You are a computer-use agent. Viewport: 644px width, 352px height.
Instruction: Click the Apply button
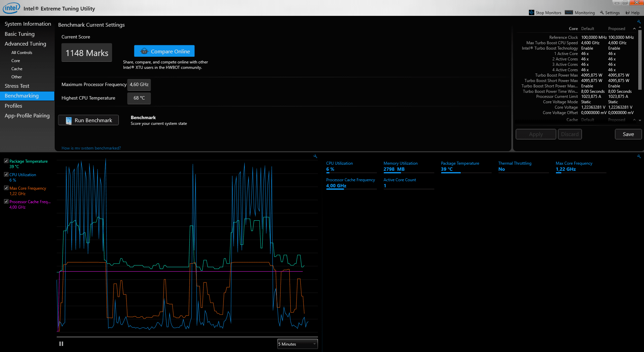coord(536,134)
